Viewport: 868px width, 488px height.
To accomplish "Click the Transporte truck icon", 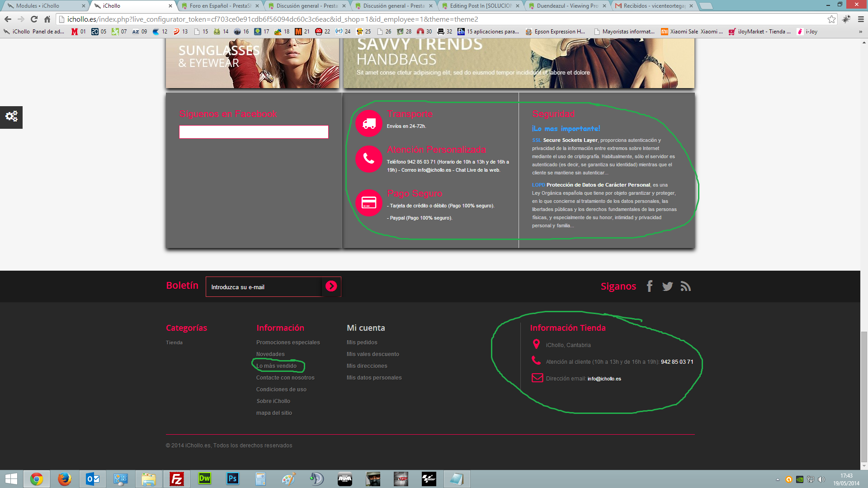I will click(x=369, y=123).
